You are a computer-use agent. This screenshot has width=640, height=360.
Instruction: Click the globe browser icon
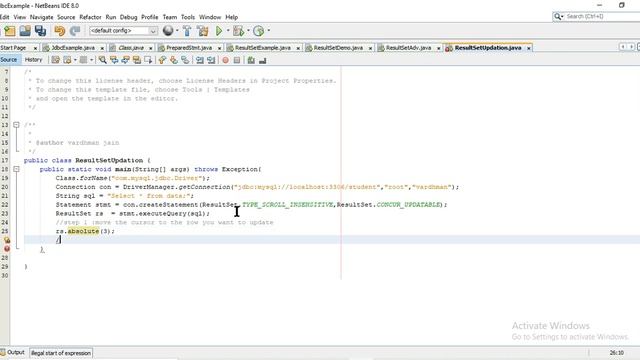168,31
